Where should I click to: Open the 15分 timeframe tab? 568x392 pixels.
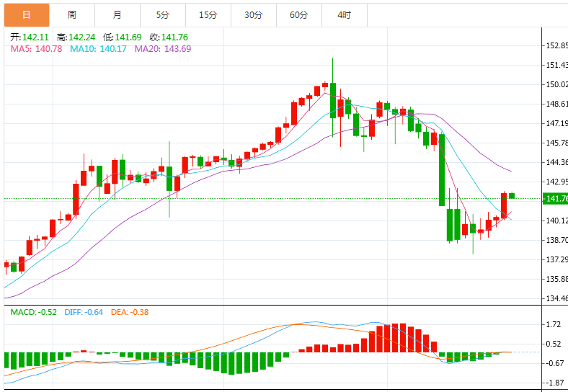tap(208, 15)
